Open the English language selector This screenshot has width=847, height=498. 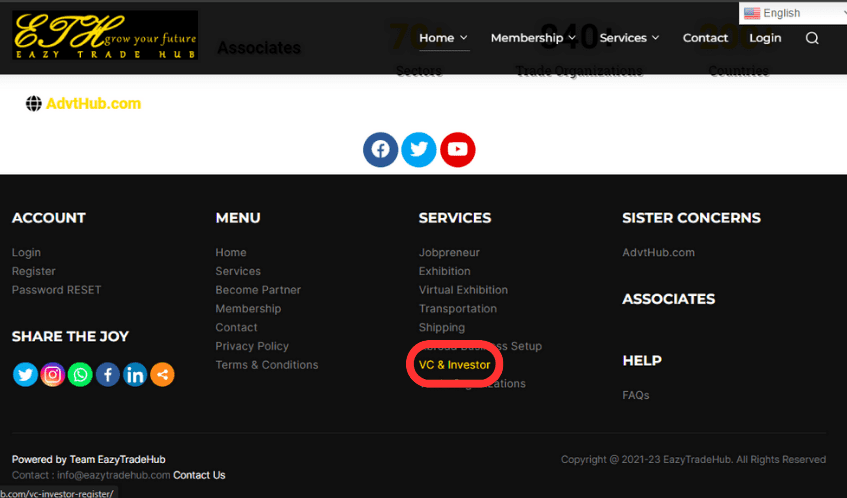[x=792, y=13]
